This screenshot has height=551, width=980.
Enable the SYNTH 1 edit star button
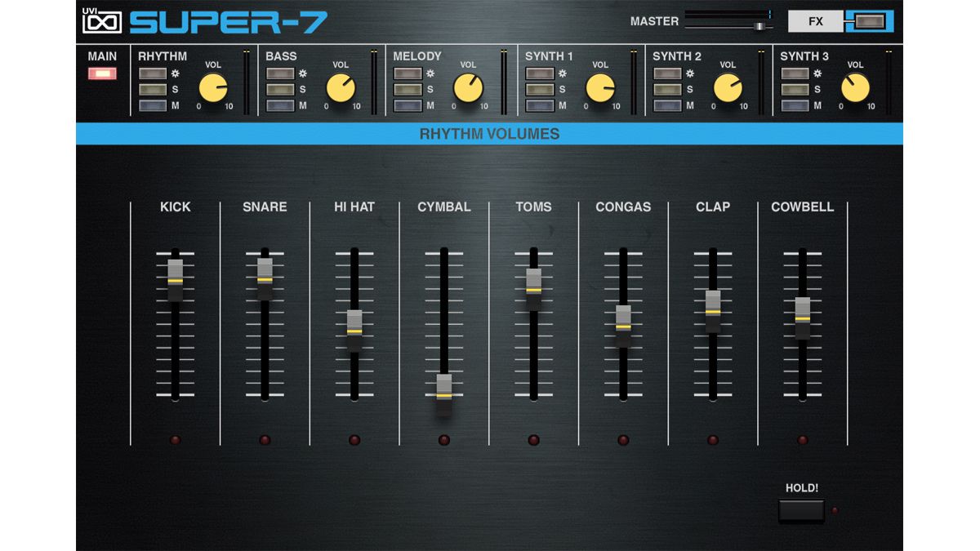[x=540, y=73]
